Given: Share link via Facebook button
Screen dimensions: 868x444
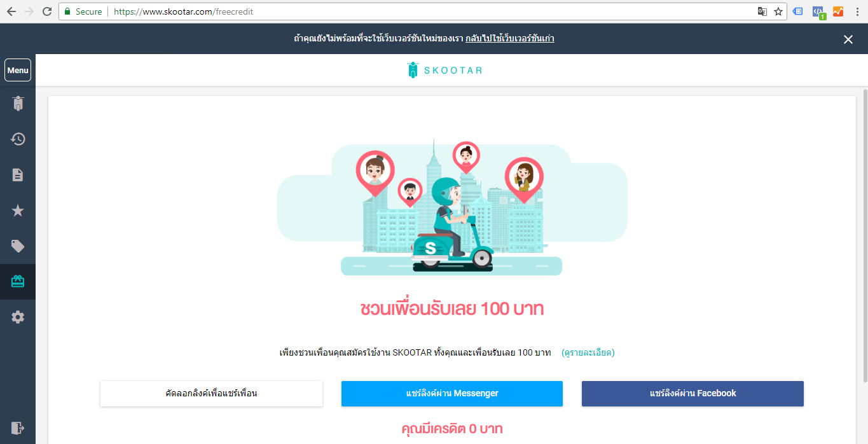Looking at the screenshot, I should tap(692, 394).
